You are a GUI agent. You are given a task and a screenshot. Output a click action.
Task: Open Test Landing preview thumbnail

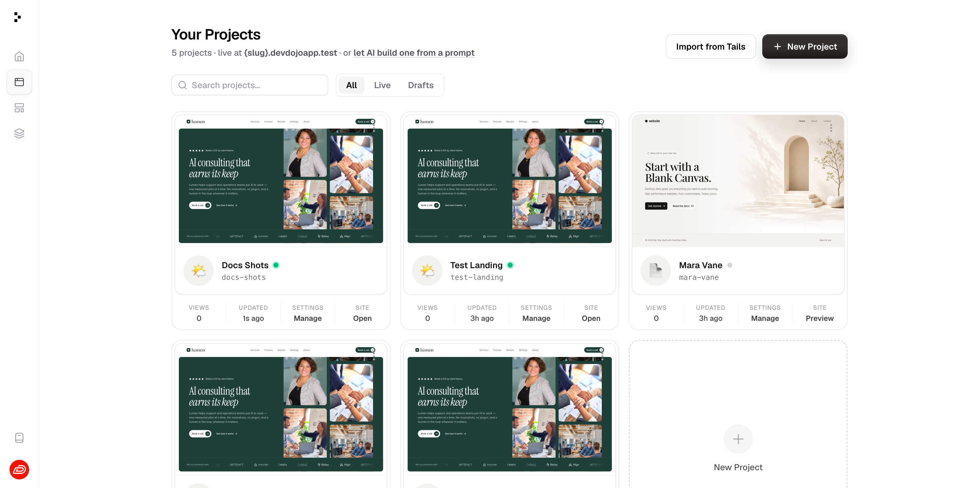(x=509, y=181)
